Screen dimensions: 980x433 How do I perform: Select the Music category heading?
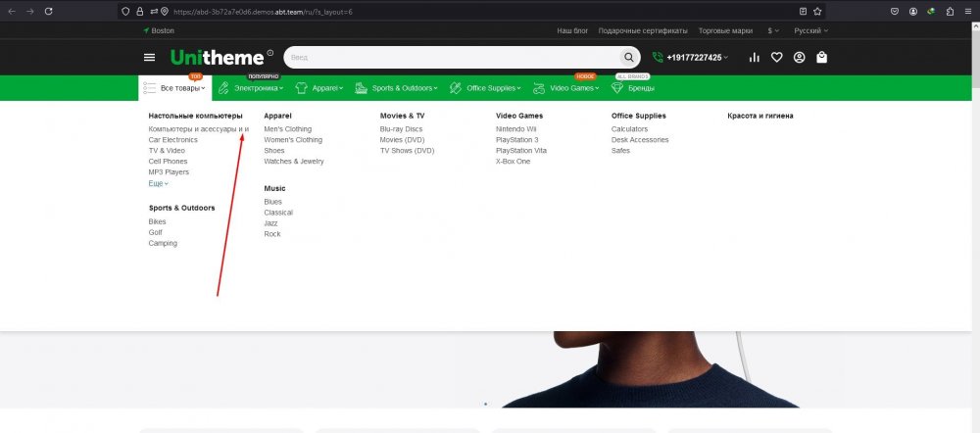point(274,188)
